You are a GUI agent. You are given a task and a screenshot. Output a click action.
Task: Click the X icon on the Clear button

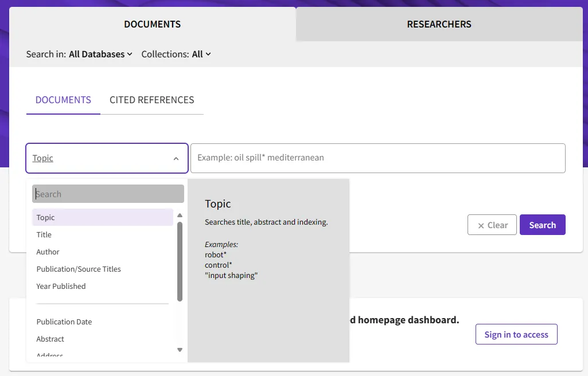(481, 226)
